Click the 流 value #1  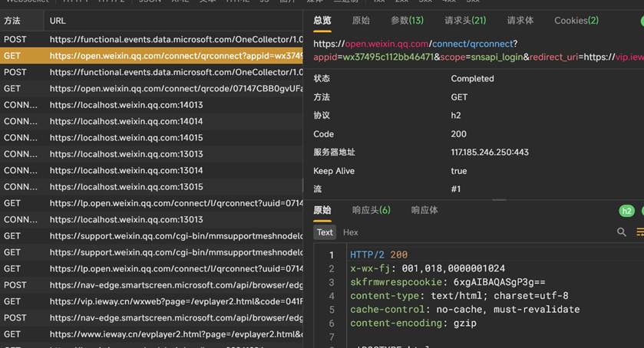click(456, 189)
